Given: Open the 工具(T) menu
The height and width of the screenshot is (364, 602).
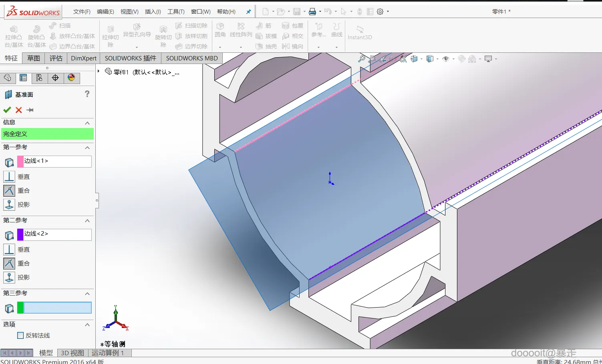Looking at the screenshot, I should 176,12.
